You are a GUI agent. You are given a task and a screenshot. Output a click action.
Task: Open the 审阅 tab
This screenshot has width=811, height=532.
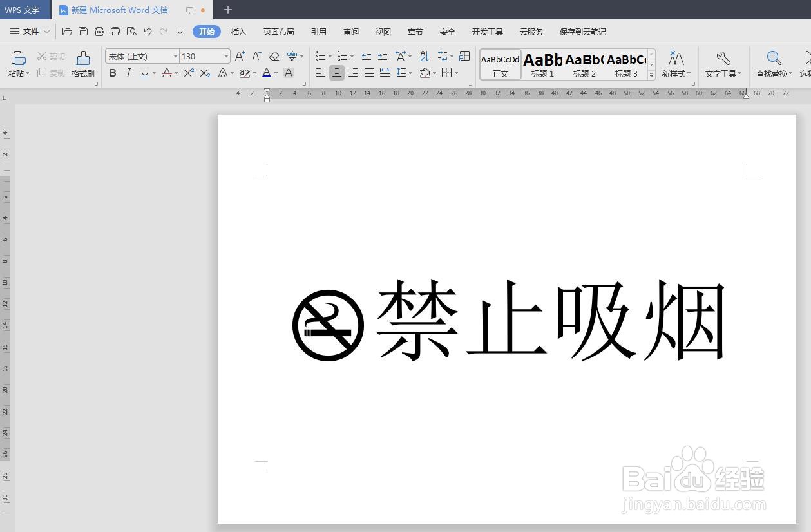pos(351,32)
